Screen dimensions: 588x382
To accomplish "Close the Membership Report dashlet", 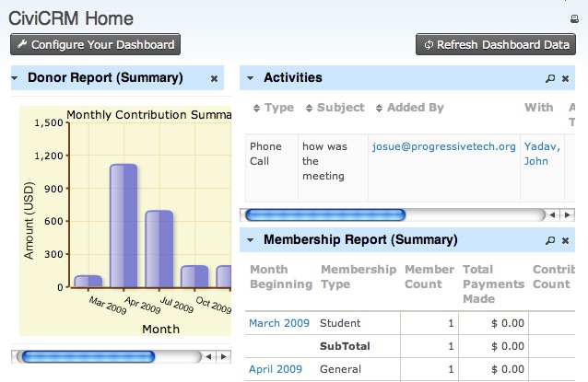I will point(567,240).
